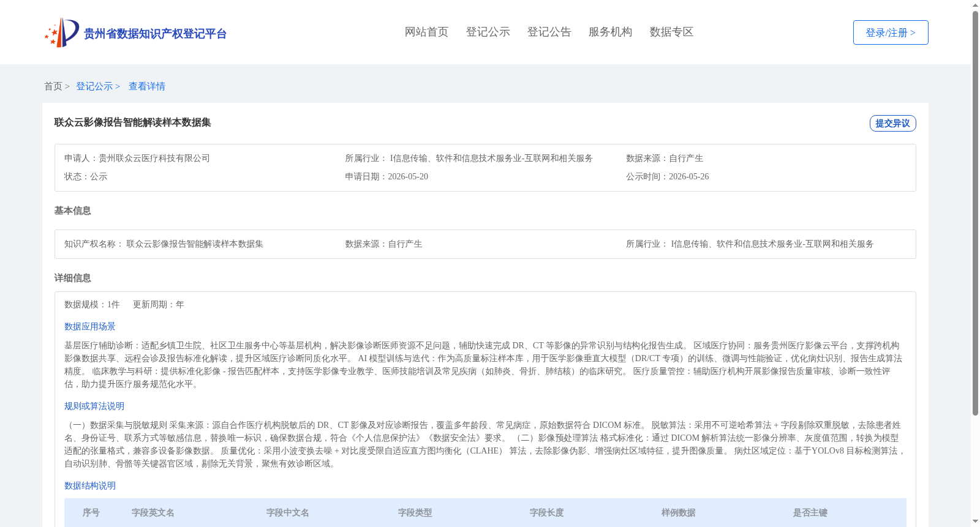
Task: Open the 服务机构 menu item
Action: click(610, 32)
